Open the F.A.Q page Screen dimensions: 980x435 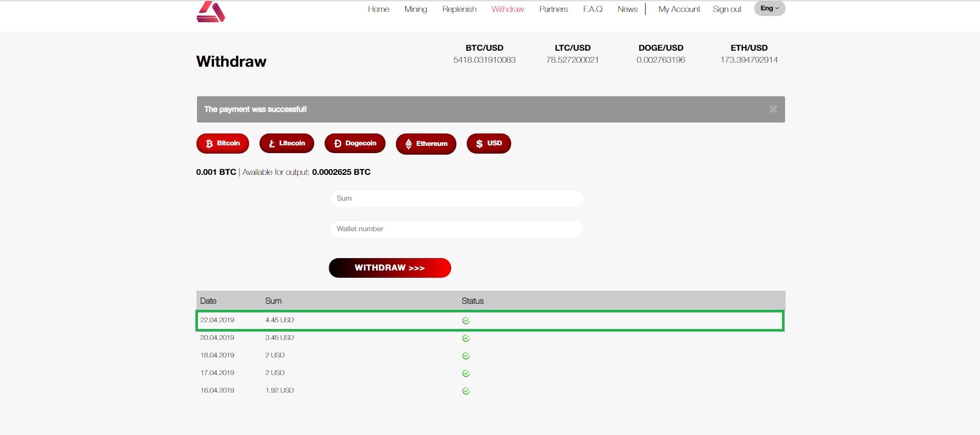pos(593,9)
